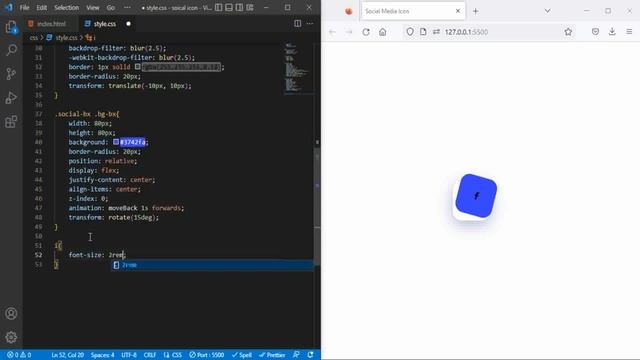Change indentation via Spaces: 4
Image resolution: width=640 pixels, height=360 pixels.
(x=102, y=355)
